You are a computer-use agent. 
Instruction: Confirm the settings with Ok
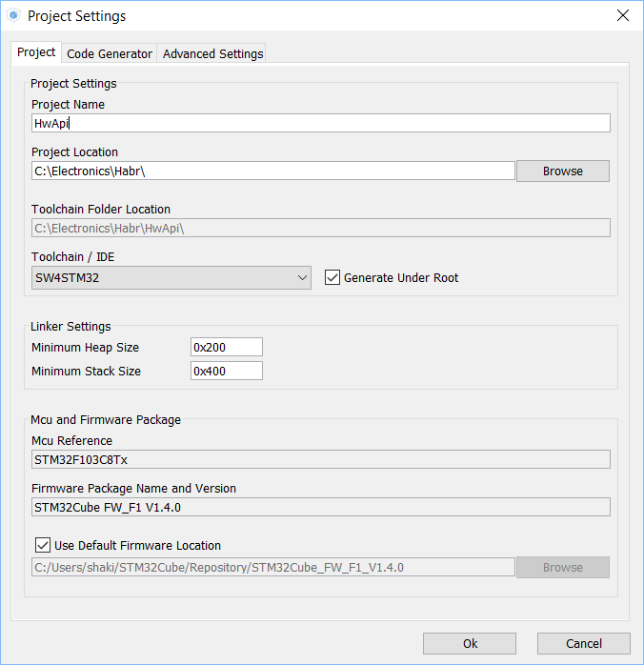pyautogui.click(x=470, y=643)
